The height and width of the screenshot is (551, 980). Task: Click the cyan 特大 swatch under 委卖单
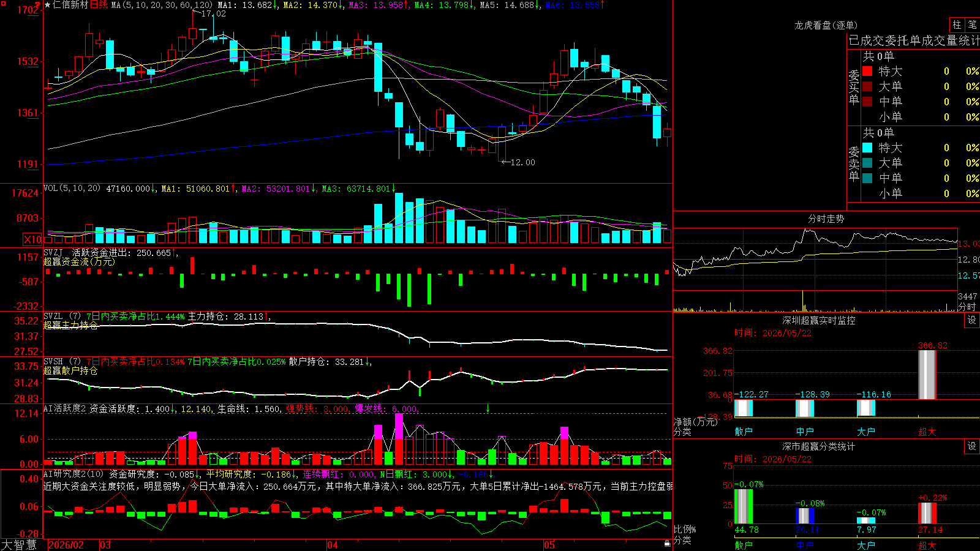[x=867, y=148]
